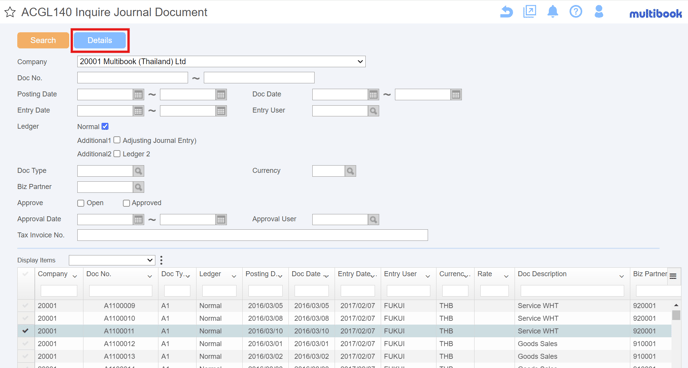Click the orange Search button
Viewport: 688px width, 368px height.
point(43,40)
